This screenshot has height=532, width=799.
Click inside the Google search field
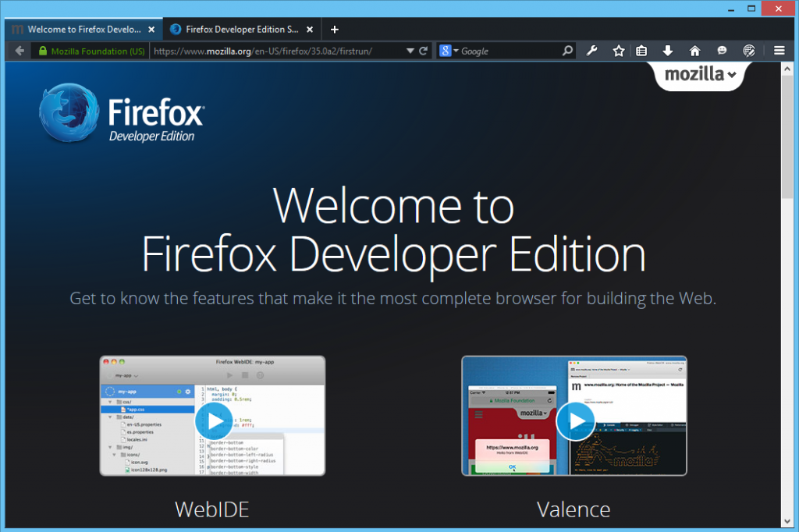[511, 51]
